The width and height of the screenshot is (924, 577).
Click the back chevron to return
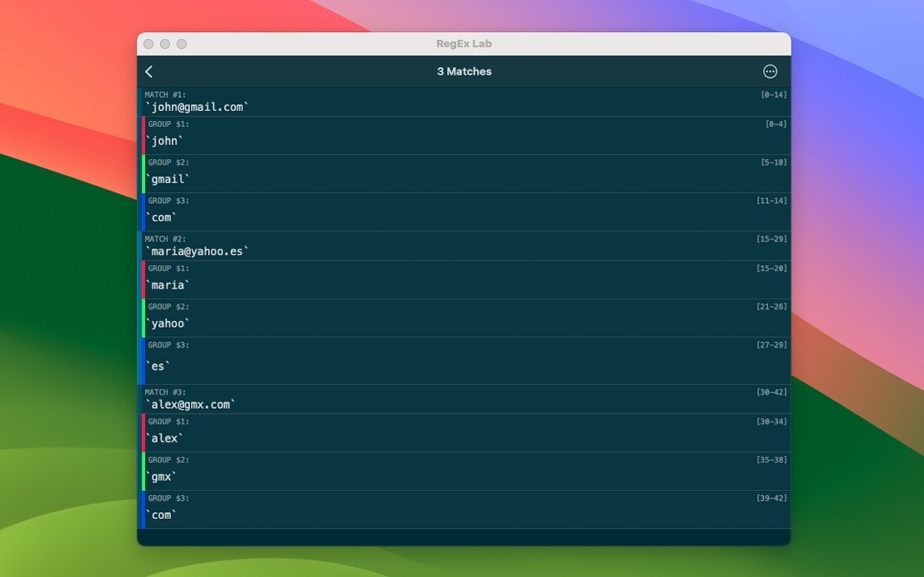coord(149,71)
